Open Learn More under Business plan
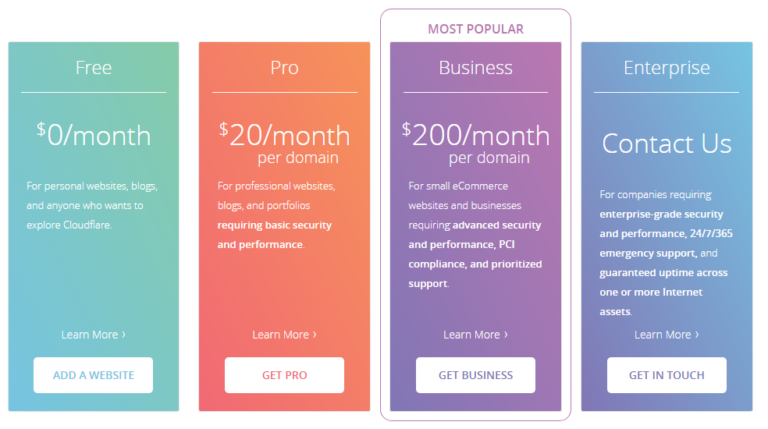 (x=476, y=334)
